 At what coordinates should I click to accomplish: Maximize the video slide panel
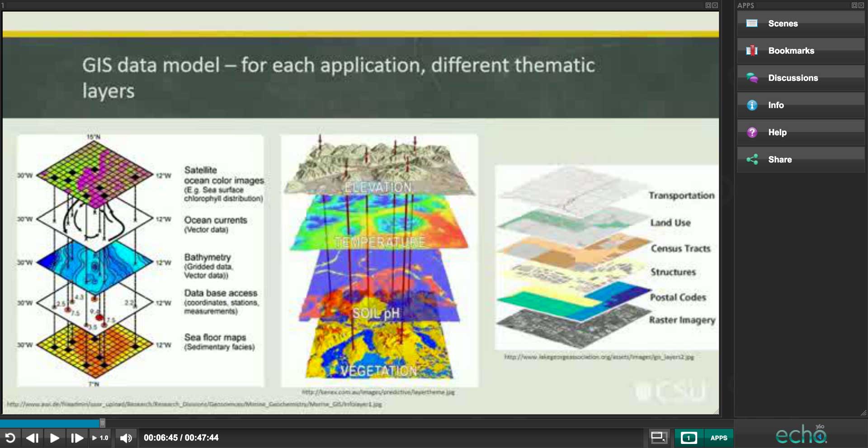[x=708, y=5]
